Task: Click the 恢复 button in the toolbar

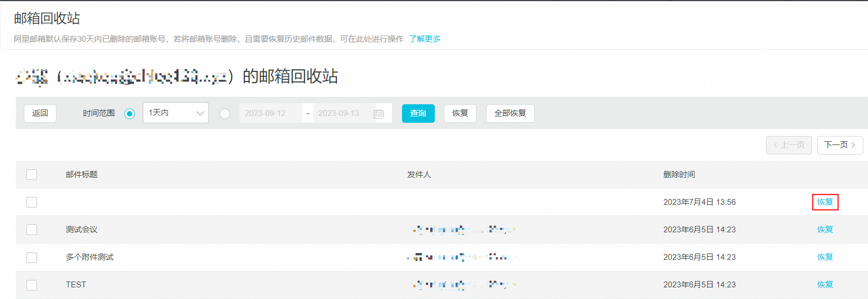Action: tap(460, 113)
